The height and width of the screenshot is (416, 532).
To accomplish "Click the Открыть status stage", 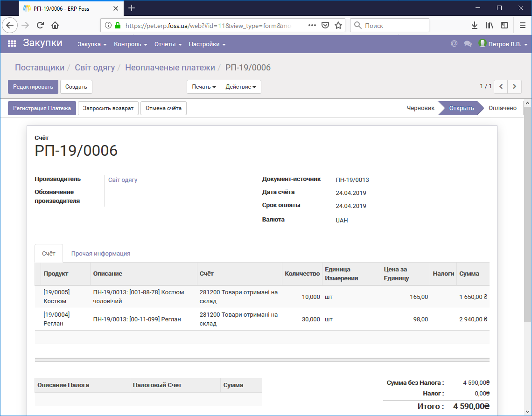I will (462, 108).
